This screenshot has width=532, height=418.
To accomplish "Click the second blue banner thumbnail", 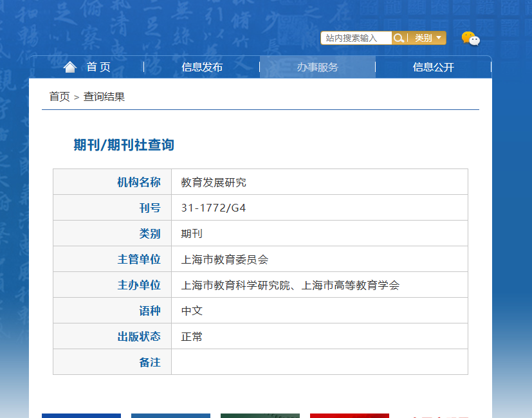I will point(170,415).
